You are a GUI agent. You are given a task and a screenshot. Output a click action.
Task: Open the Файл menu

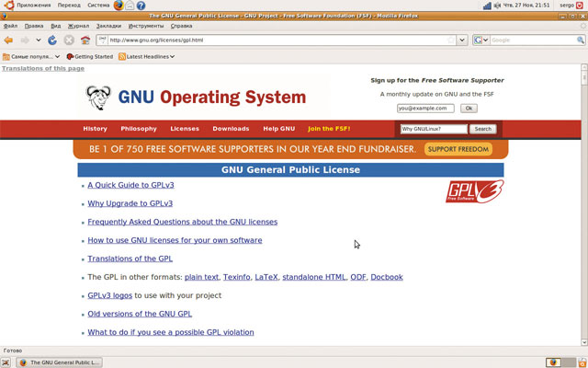click(10, 26)
